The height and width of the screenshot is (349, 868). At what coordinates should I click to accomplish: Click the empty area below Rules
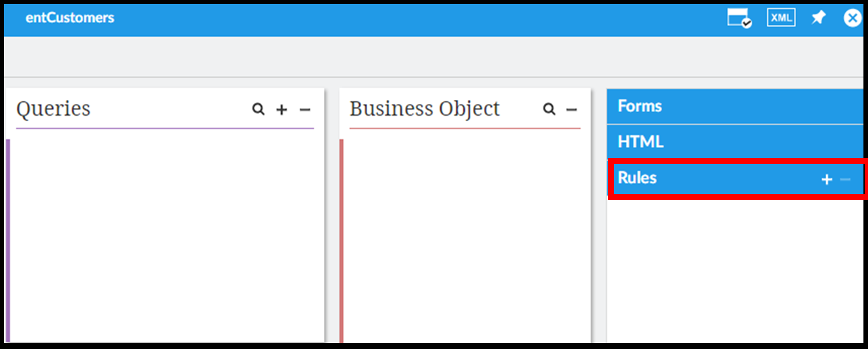pos(735,268)
